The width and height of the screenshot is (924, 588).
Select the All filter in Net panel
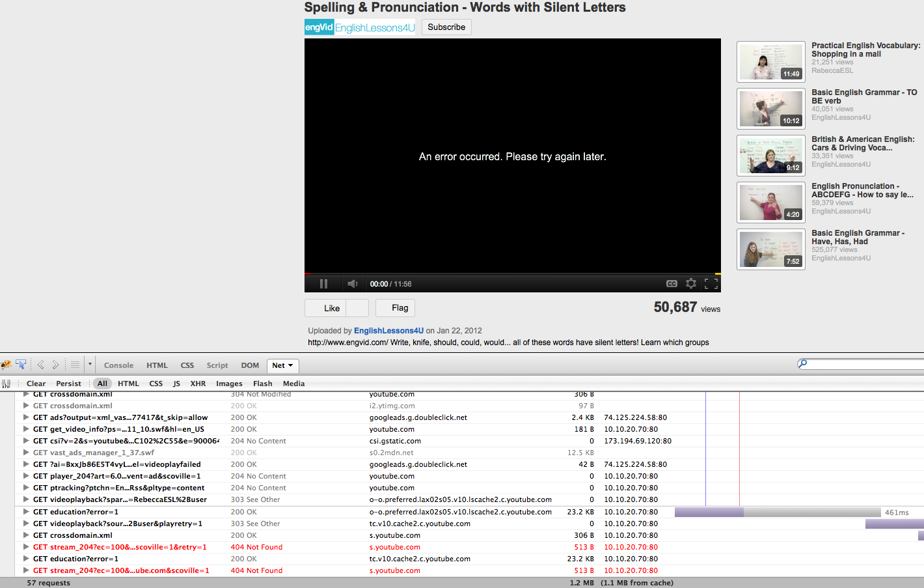tap(102, 384)
